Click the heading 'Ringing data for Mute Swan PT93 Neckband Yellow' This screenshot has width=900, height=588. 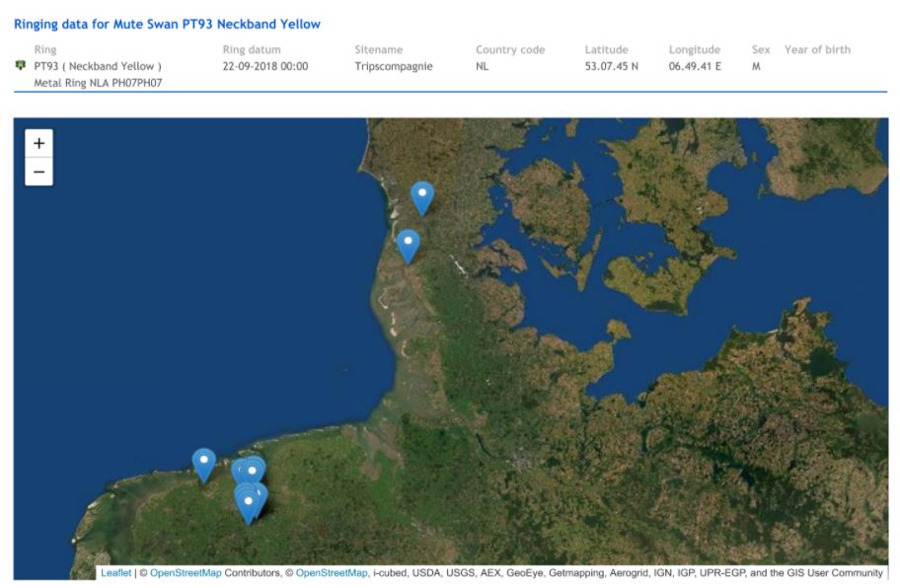tap(167, 24)
